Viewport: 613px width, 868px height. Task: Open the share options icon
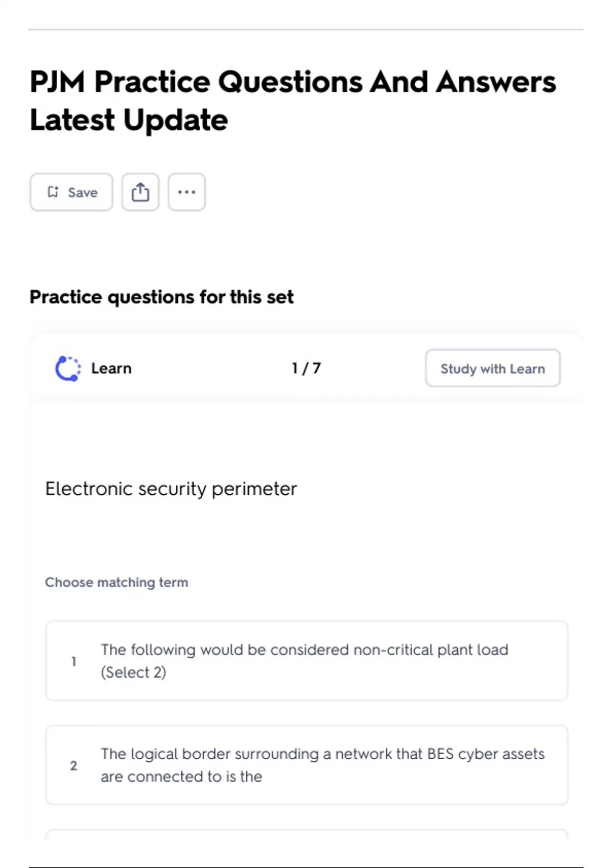[140, 192]
